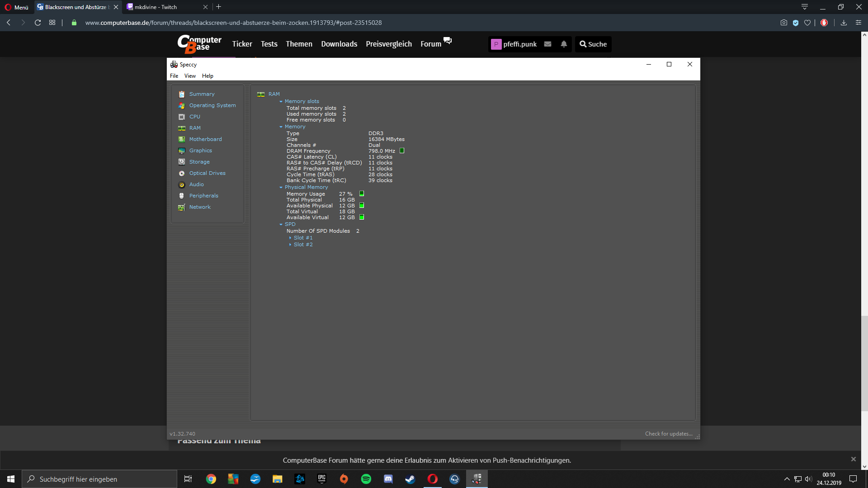
Task: Open the View menu in Speccy
Action: point(190,76)
